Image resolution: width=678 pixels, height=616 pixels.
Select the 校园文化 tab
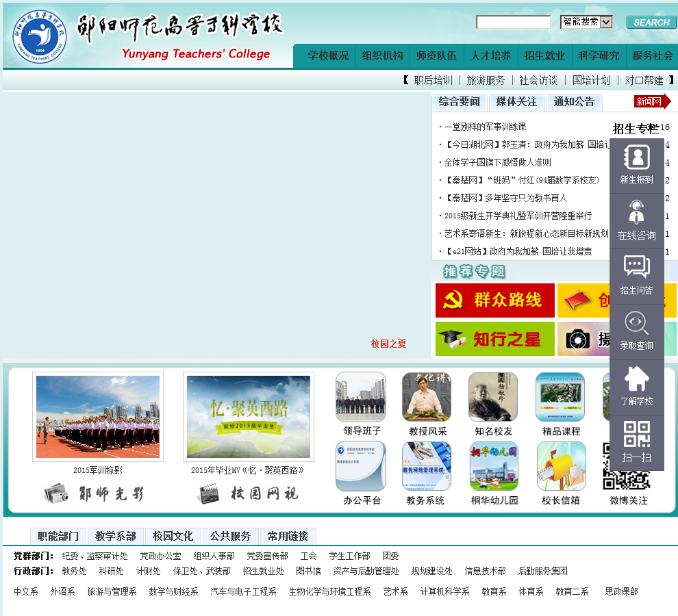173,537
